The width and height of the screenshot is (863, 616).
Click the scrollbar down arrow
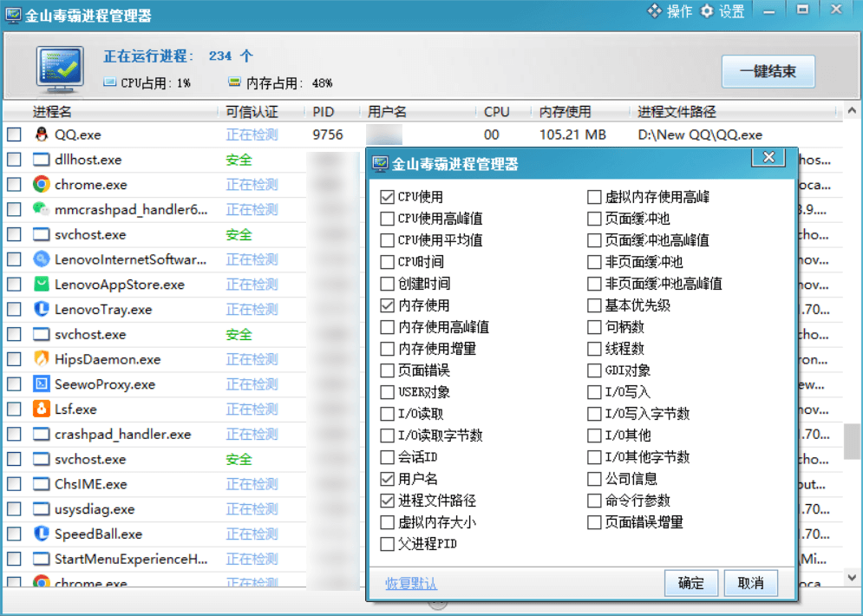tap(852, 578)
